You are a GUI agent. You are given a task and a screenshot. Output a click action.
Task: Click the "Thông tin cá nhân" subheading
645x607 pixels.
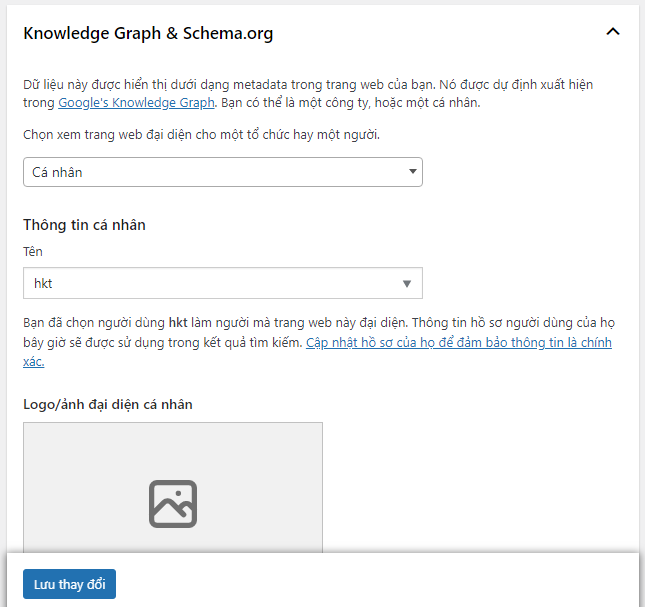coord(84,225)
